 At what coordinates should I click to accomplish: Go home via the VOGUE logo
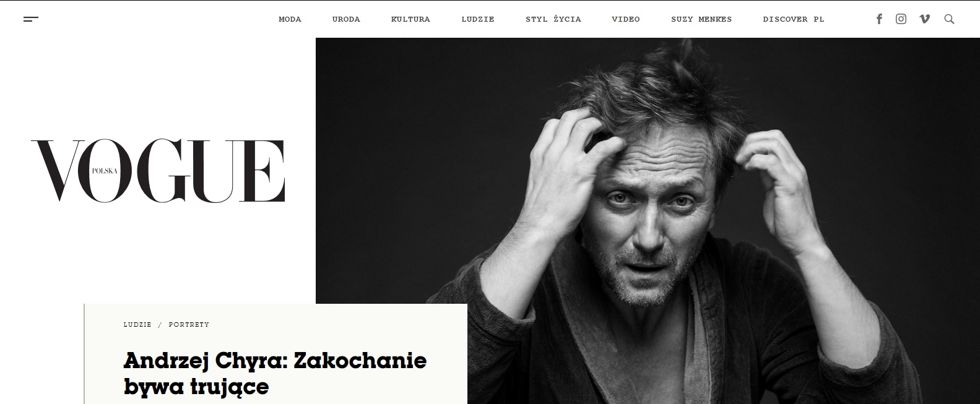[x=158, y=170]
